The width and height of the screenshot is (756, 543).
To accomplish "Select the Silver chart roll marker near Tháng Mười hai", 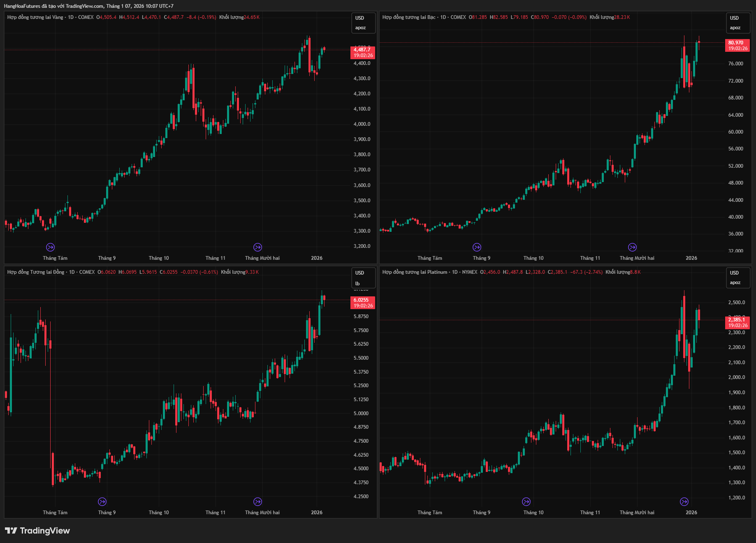I will 632,247.
